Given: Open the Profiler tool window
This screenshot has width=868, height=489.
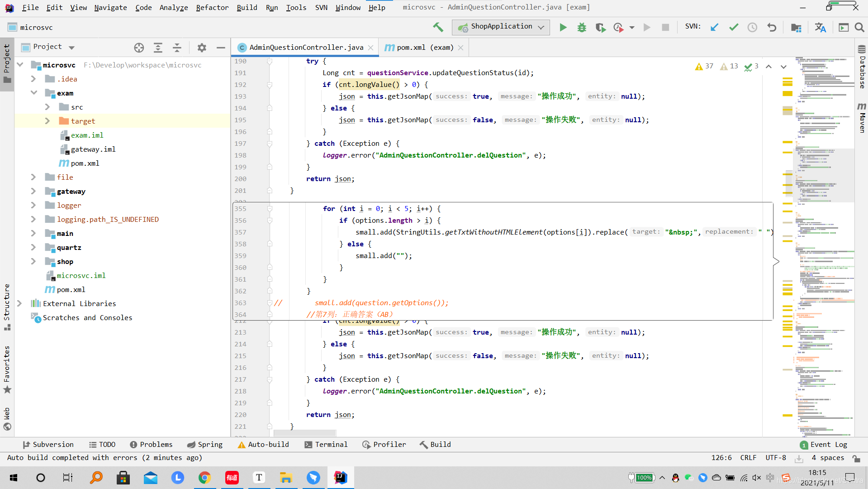Looking at the screenshot, I should [384, 445].
